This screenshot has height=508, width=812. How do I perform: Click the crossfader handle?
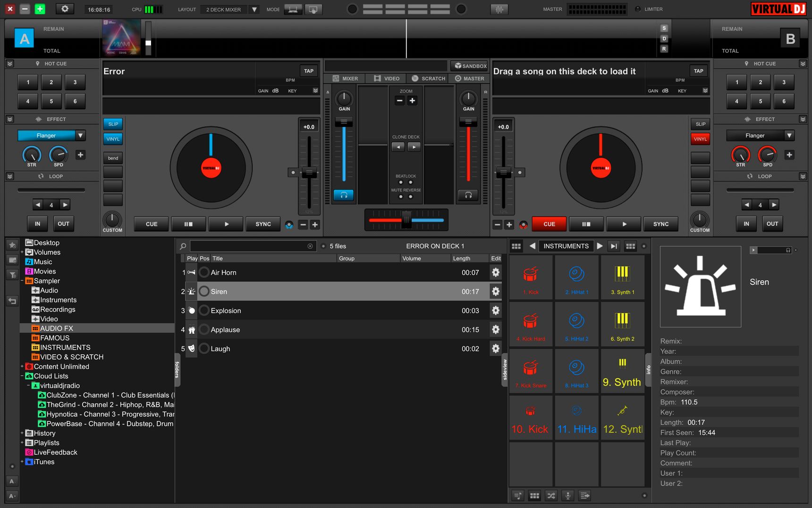tap(406, 220)
